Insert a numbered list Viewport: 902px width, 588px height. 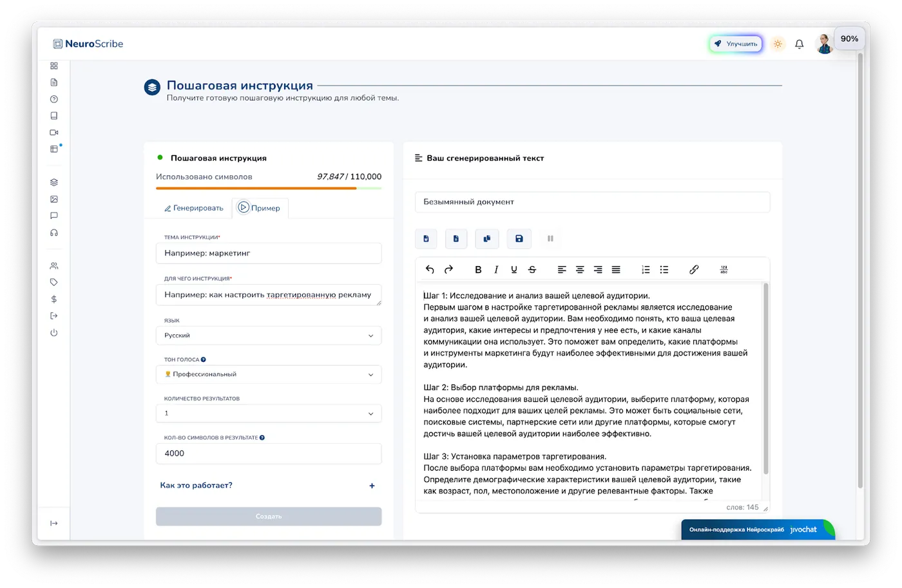pos(646,270)
